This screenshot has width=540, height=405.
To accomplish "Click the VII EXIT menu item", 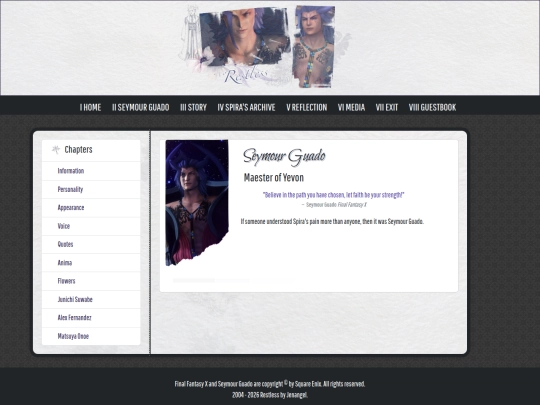I will 387,107.
